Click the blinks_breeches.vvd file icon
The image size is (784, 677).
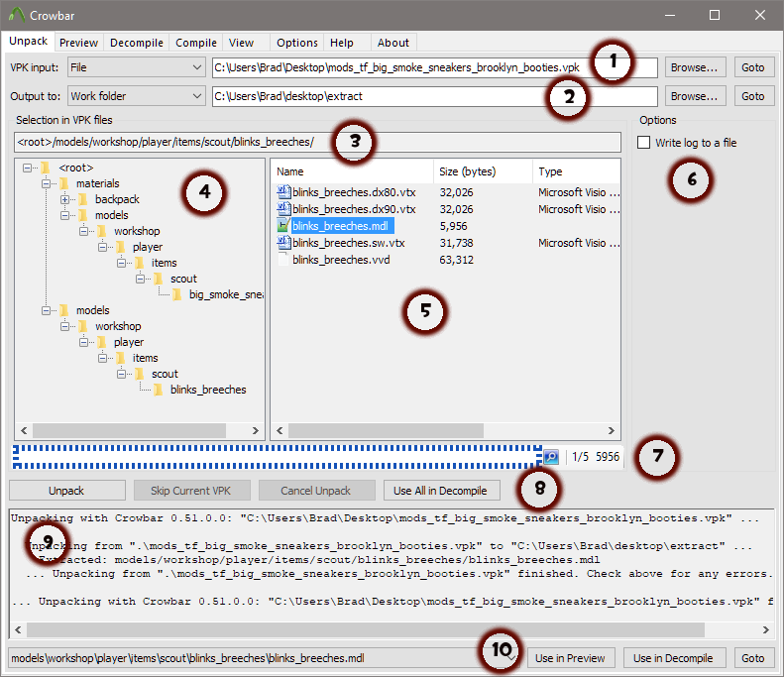pos(283,260)
